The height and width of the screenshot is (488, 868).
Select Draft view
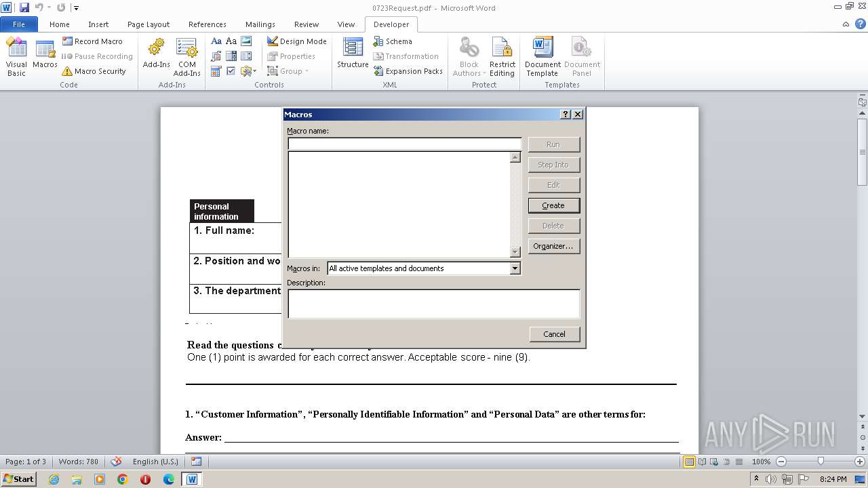click(x=738, y=462)
